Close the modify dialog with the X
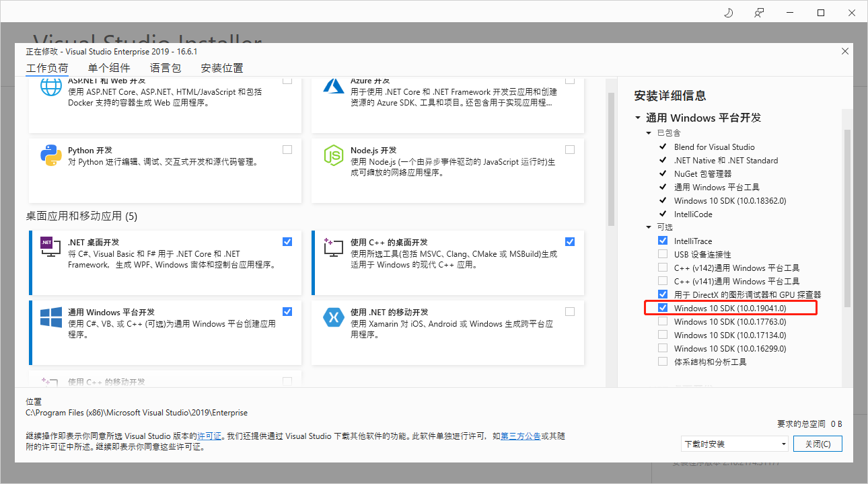 click(845, 52)
